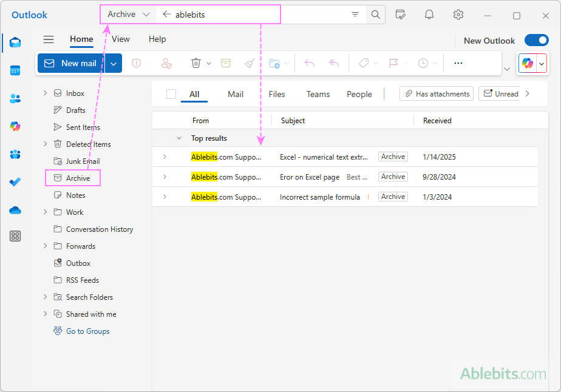Select the Teams results tab
The height and width of the screenshot is (392, 561).
click(x=318, y=94)
